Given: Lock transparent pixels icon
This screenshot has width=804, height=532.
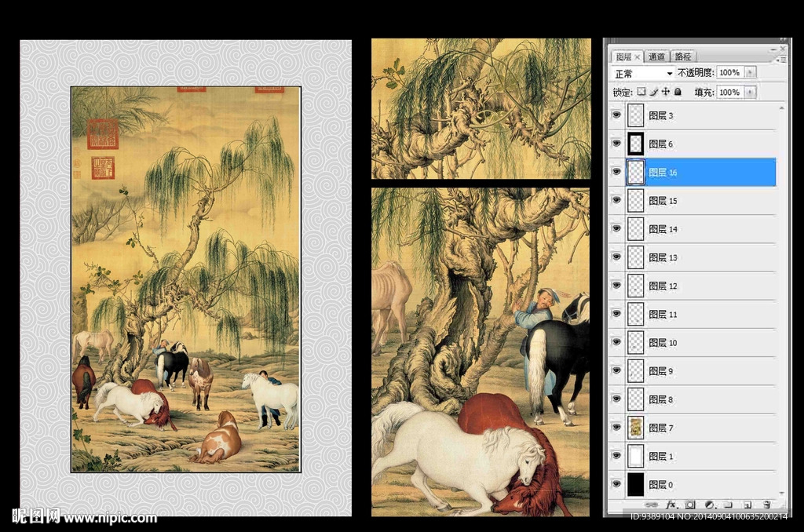Looking at the screenshot, I should (641, 92).
